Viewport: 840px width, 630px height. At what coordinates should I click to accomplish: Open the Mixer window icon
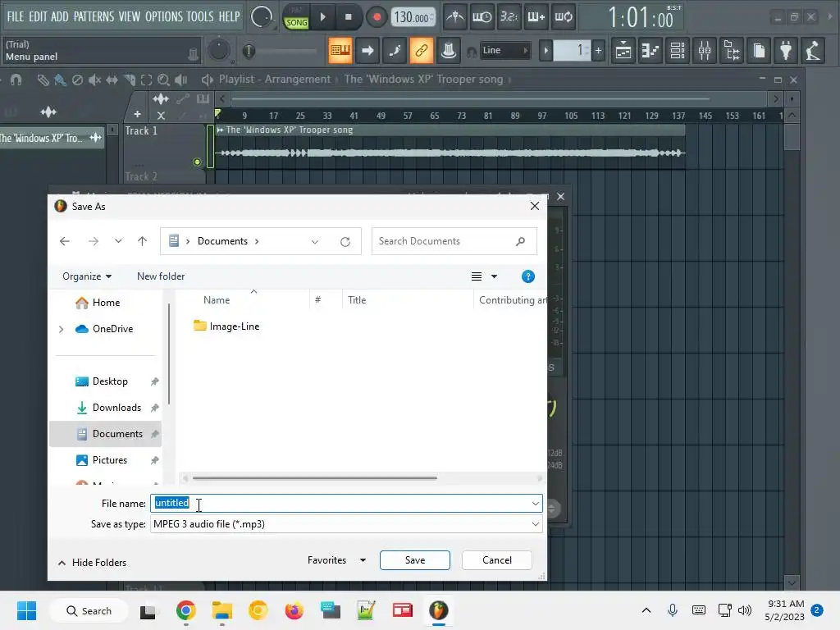click(x=705, y=51)
